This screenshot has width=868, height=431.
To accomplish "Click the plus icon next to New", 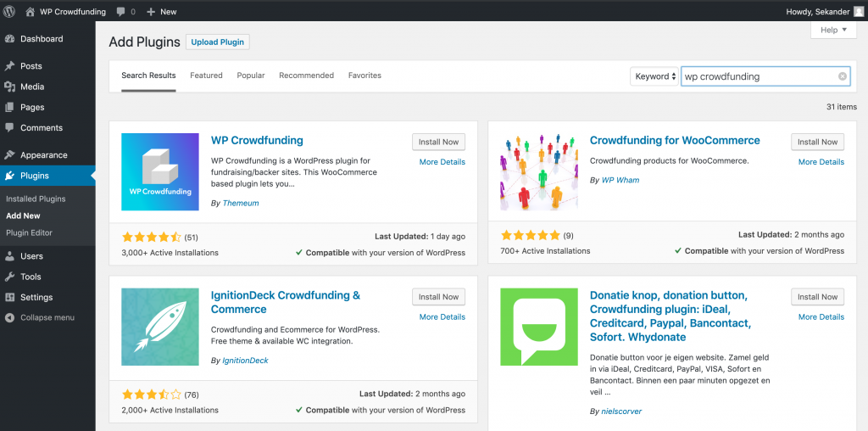I will coord(151,12).
